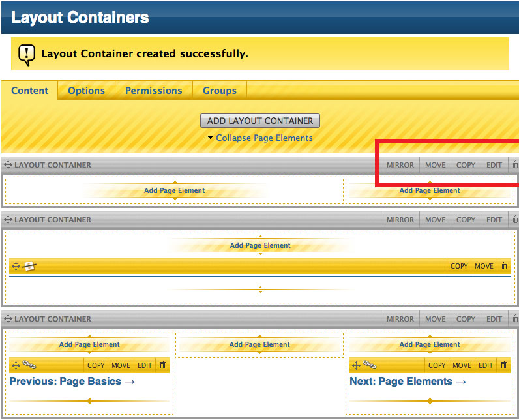Click MOVE on the third Layout Container header
The image size is (519, 420).
pos(436,319)
